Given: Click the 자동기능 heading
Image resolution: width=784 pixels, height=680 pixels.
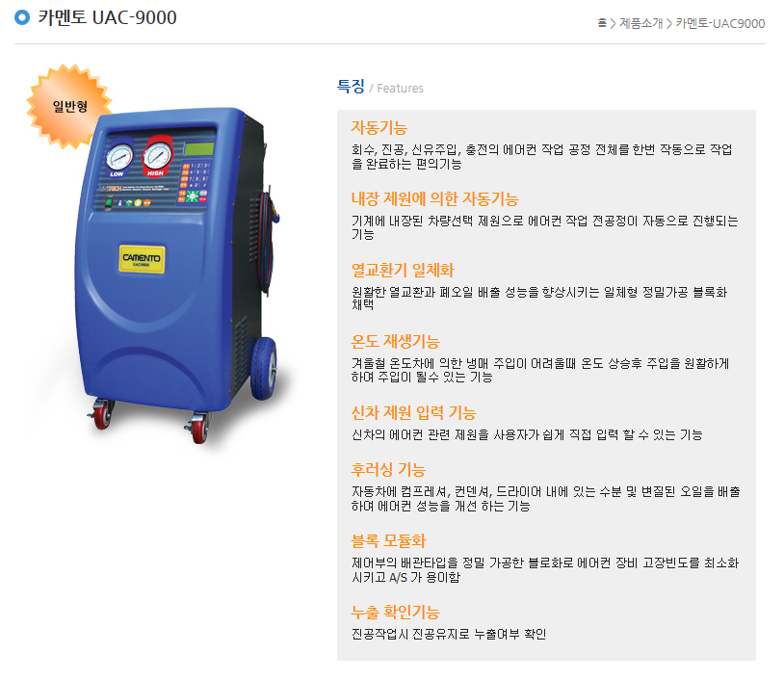Looking at the screenshot, I should pos(379,127).
